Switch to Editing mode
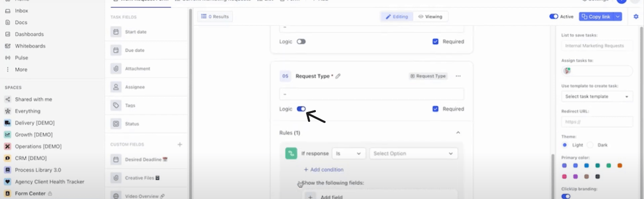Image resolution: width=644 pixels, height=199 pixels. coord(397,16)
